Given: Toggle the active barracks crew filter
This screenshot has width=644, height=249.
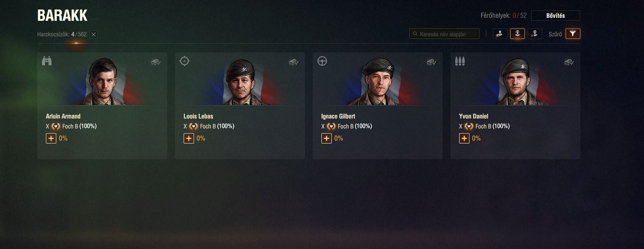Looking at the screenshot, I should click(x=518, y=34).
